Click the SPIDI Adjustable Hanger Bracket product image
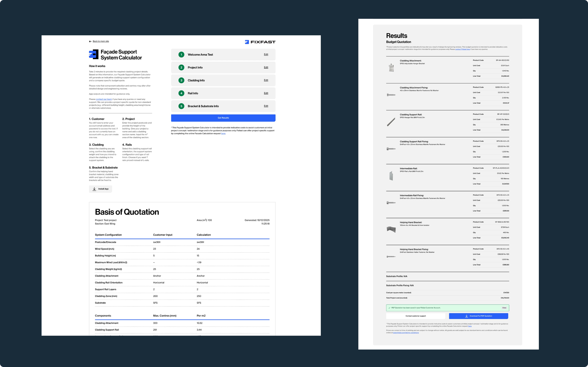Image resolution: width=588 pixels, height=367 pixels. (x=391, y=68)
